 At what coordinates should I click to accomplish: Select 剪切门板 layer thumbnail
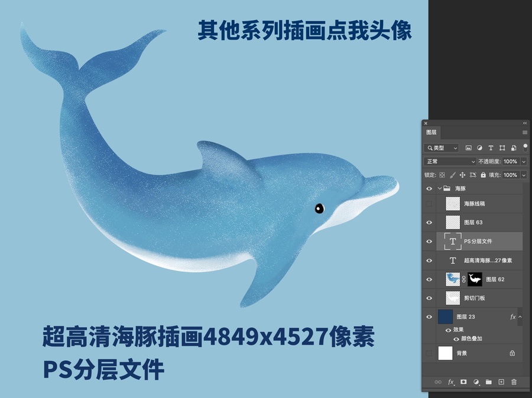(453, 298)
